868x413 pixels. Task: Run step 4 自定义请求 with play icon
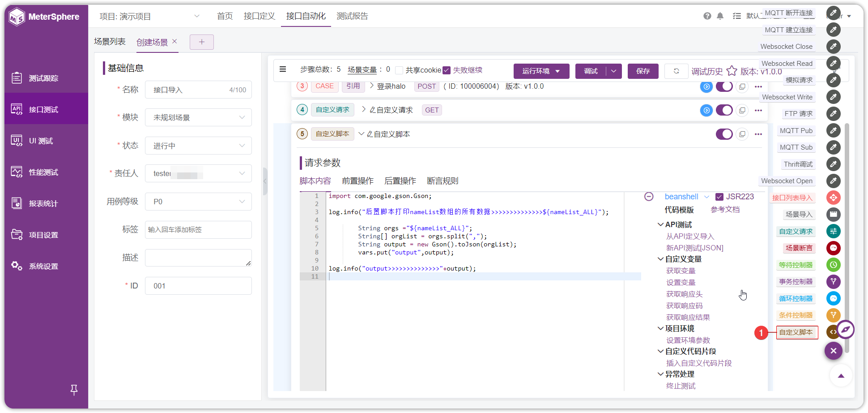click(x=706, y=110)
